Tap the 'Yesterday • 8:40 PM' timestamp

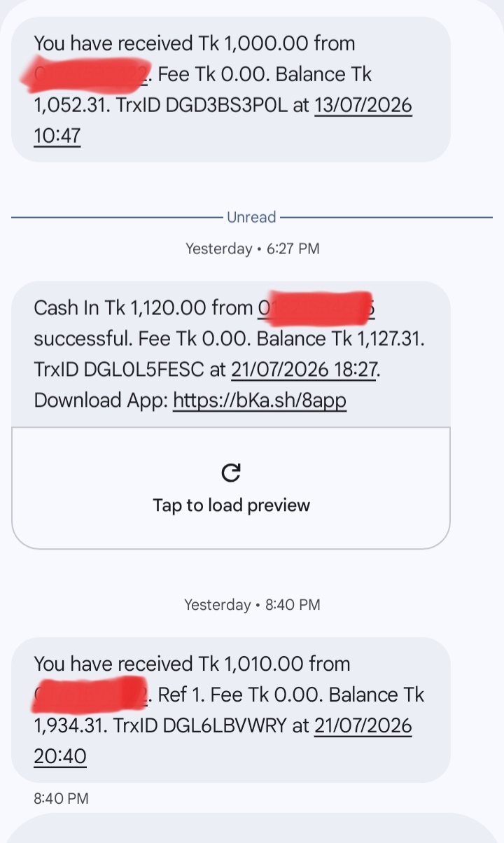[252, 604]
